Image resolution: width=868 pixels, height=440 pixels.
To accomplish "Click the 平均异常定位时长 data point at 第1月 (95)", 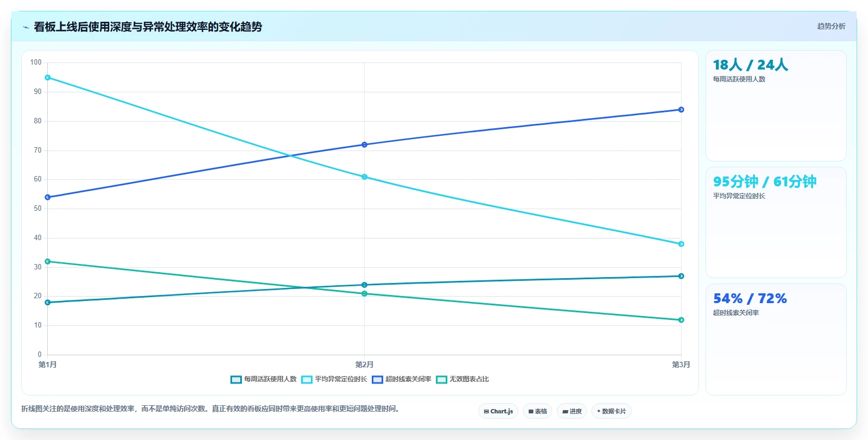I will tap(48, 78).
